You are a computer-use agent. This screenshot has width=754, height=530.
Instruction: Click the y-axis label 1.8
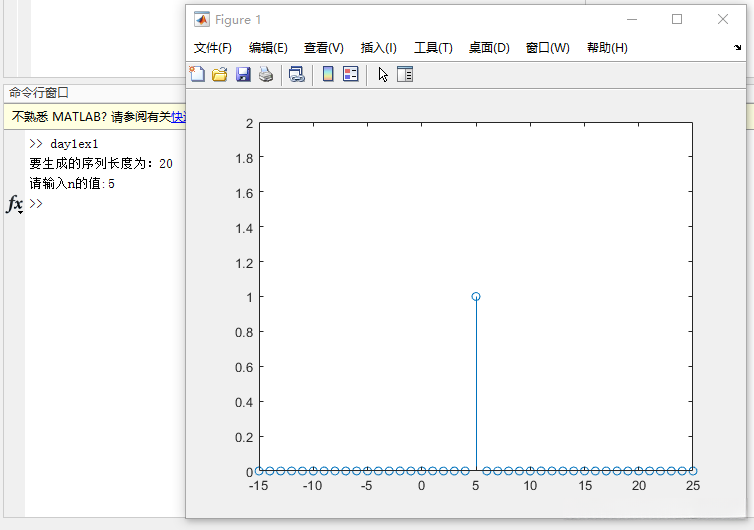[244, 158]
